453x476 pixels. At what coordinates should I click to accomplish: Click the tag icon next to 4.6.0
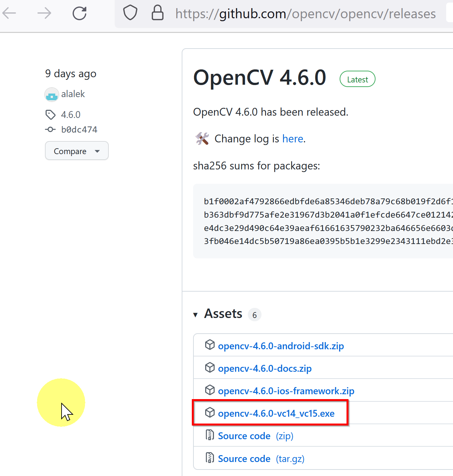pyautogui.click(x=50, y=115)
